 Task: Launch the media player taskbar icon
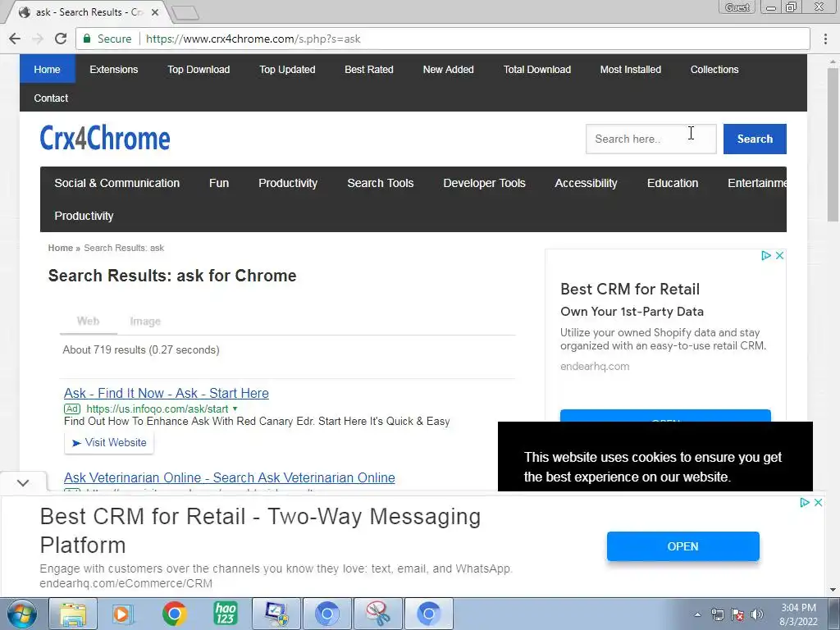point(122,614)
